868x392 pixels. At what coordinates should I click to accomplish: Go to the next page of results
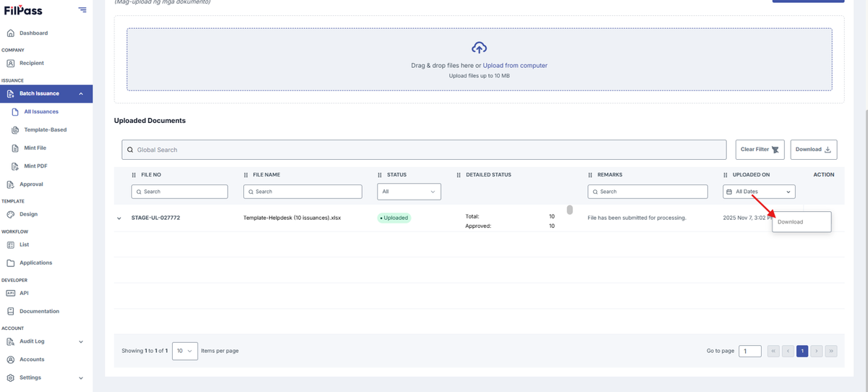click(817, 351)
